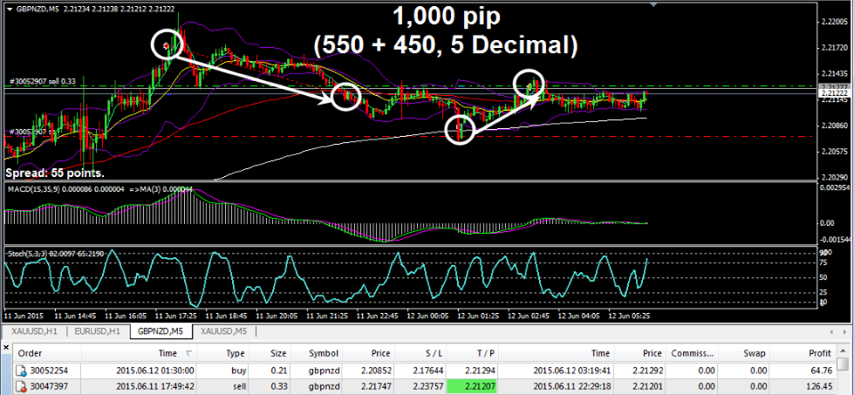Click the sell type cell
The height and width of the screenshot is (395, 854).
click(x=240, y=387)
